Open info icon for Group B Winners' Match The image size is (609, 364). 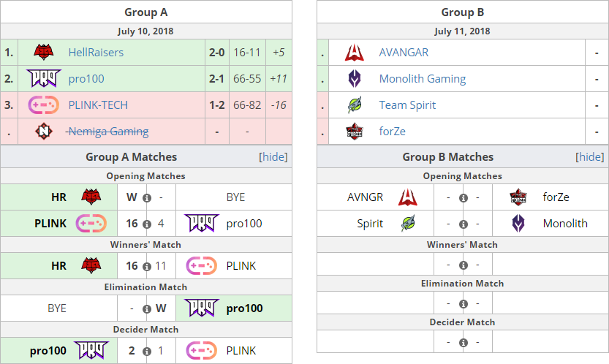[463, 265]
